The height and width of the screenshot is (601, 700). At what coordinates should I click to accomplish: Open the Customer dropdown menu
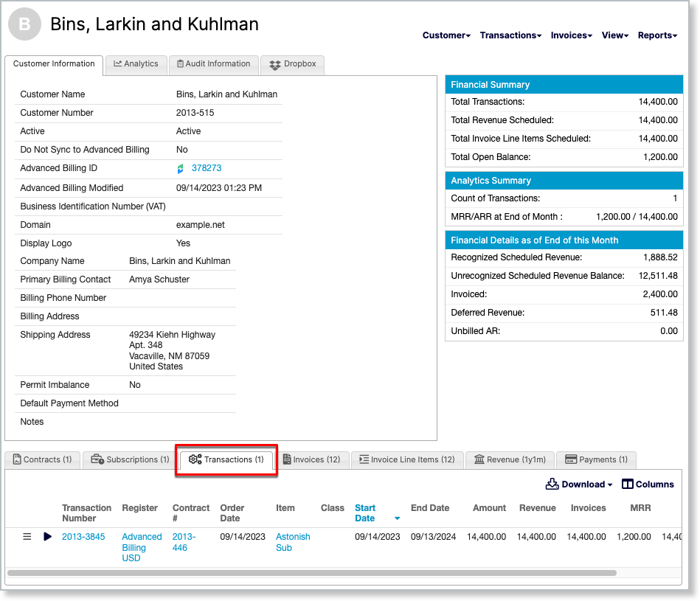(x=446, y=35)
